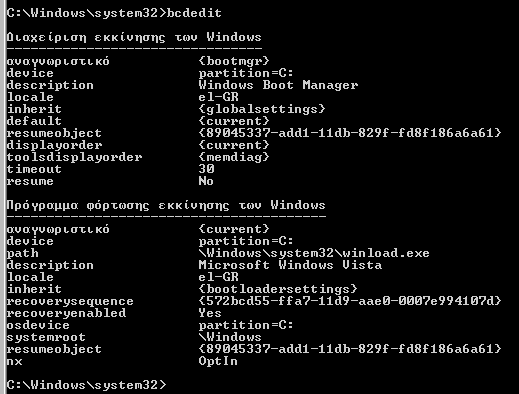Click the resume value No
This screenshot has width=519, height=394.
[x=206, y=181]
